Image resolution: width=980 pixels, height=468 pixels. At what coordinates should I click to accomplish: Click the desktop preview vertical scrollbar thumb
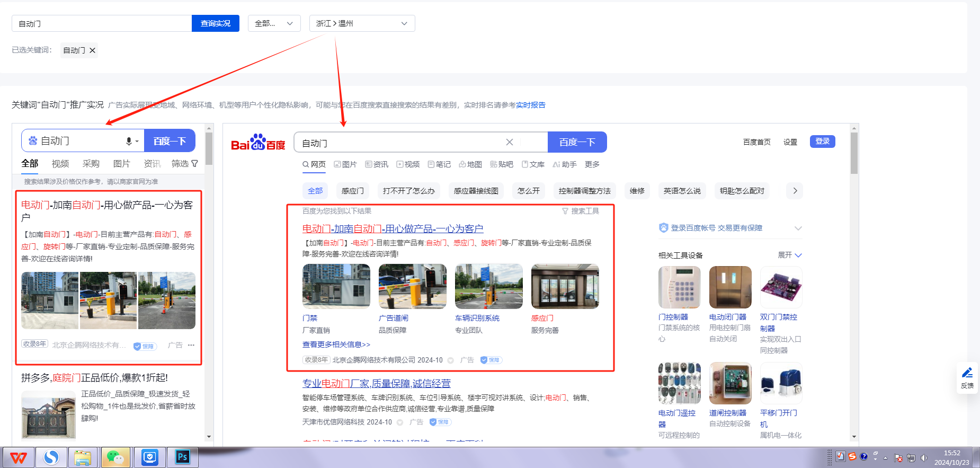pos(854,154)
